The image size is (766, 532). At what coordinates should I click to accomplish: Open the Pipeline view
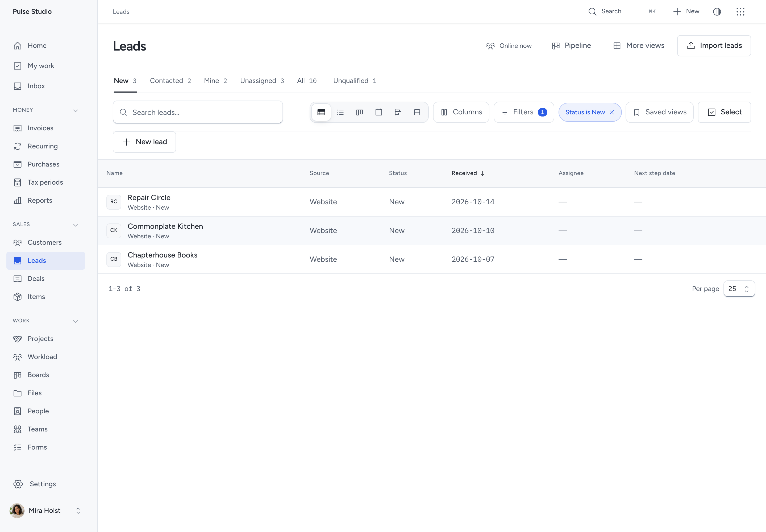(x=571, y=46)
